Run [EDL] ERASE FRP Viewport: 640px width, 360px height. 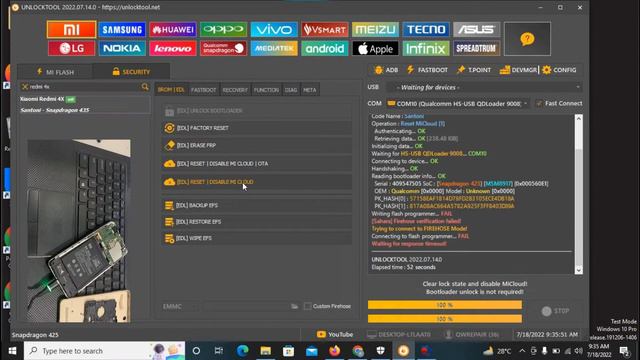click(256, 145)
